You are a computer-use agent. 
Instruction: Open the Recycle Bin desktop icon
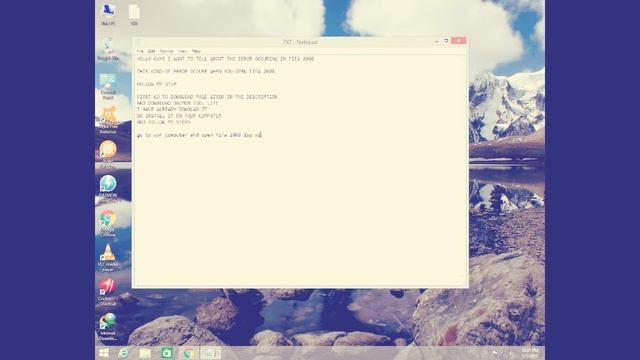[108, 49]
